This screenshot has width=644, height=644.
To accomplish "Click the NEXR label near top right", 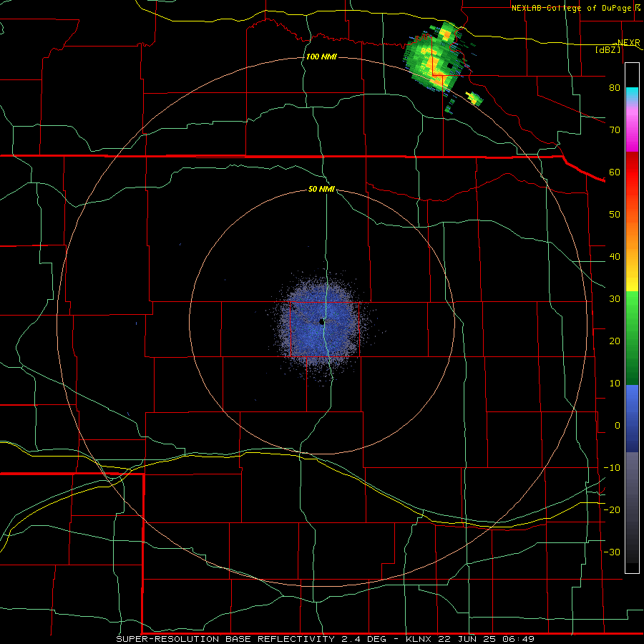I will click(x=629, y=43).
